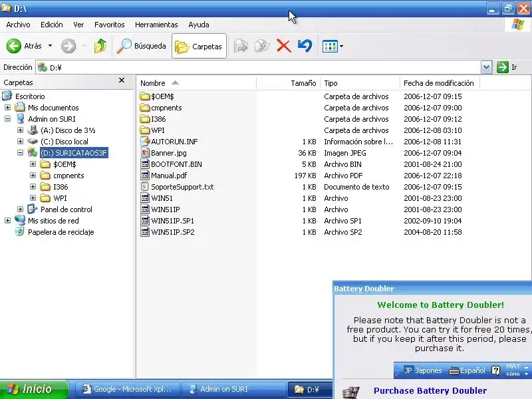
Task: Select the WIN51 file icon
Action: [145, 198]
